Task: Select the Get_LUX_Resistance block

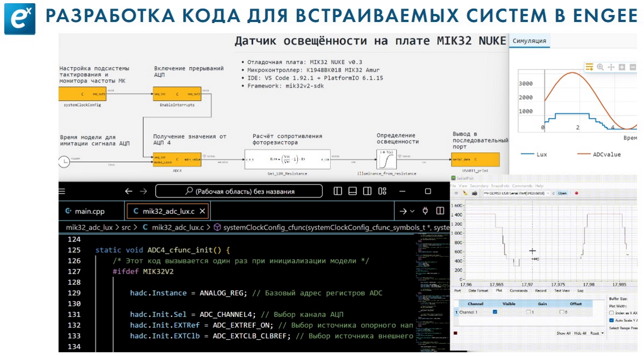Action: (x=288, y=160)
